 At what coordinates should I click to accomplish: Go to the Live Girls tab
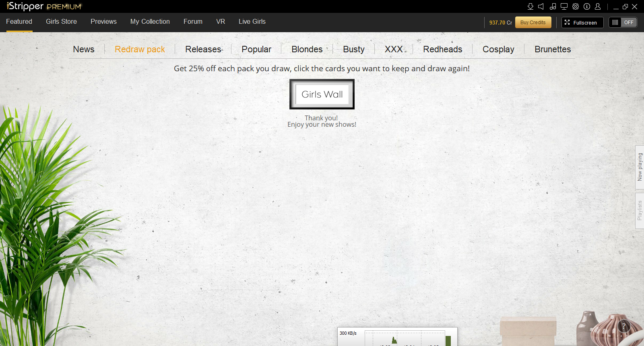click(252, 22)
